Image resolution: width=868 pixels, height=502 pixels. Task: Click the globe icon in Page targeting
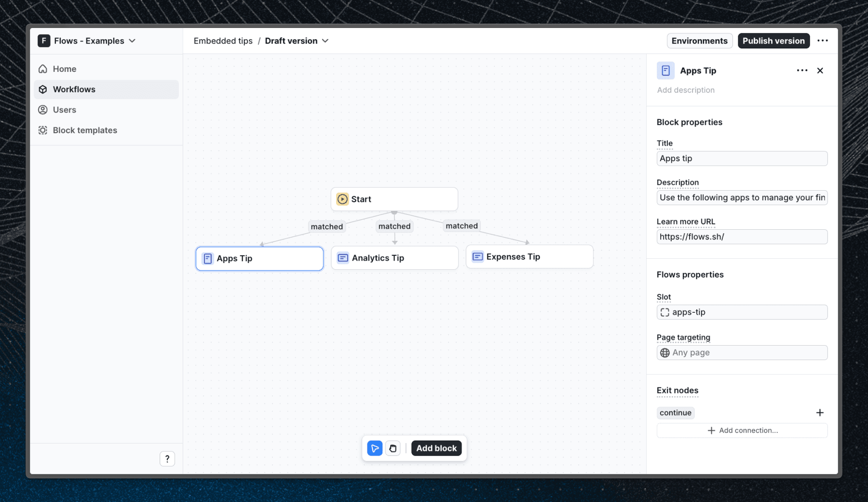coord(665,352)
